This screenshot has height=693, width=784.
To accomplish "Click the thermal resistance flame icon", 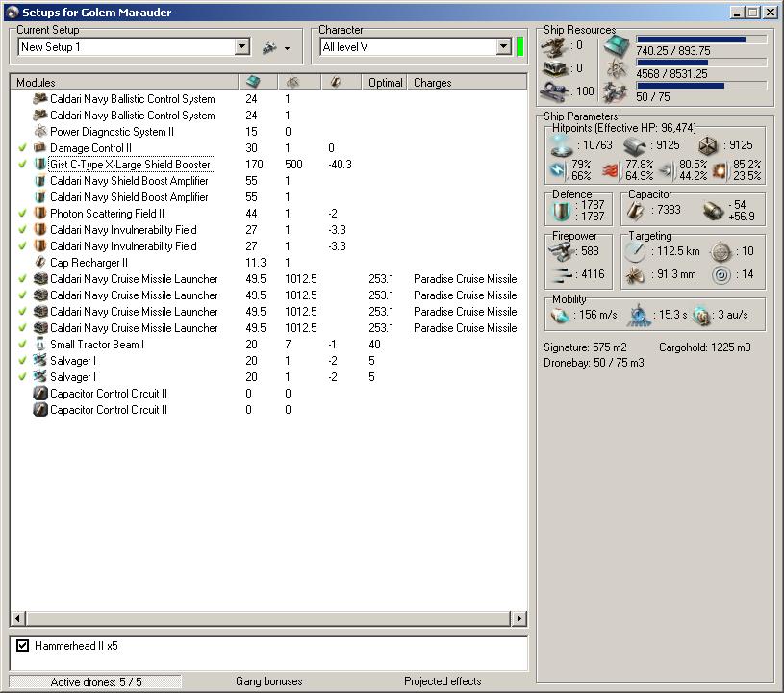I will pyautogui.click(x=611, y=170).
